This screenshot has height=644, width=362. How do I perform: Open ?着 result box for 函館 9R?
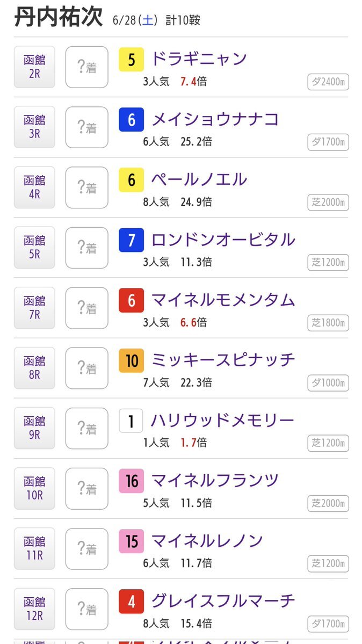86,429
